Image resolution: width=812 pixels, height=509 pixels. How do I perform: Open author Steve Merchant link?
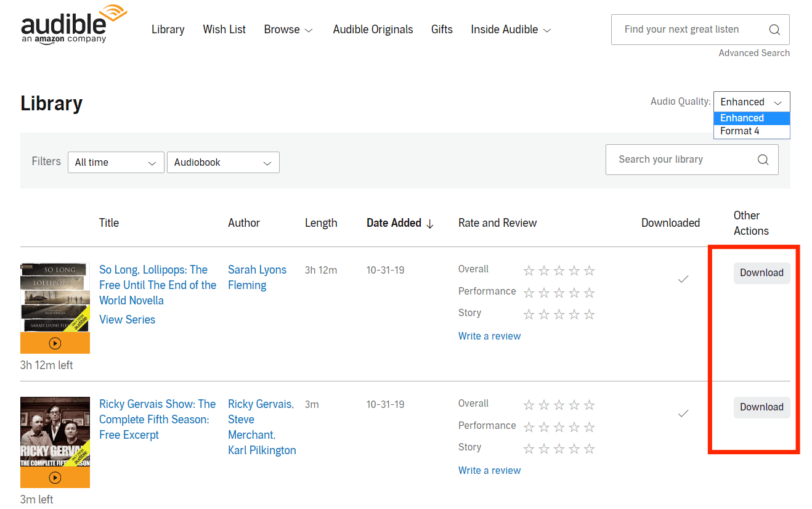(x=251, y=427)
